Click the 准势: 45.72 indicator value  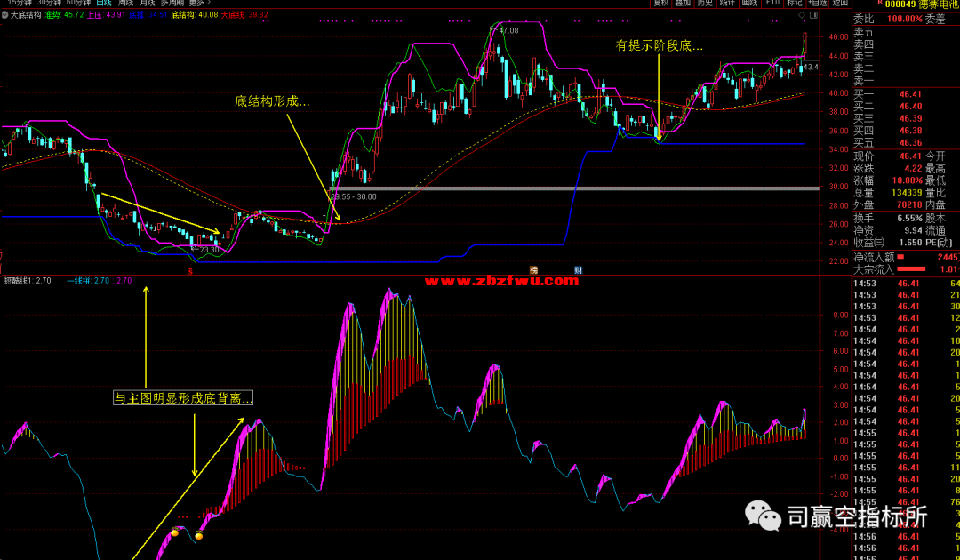tap(64, 15)
